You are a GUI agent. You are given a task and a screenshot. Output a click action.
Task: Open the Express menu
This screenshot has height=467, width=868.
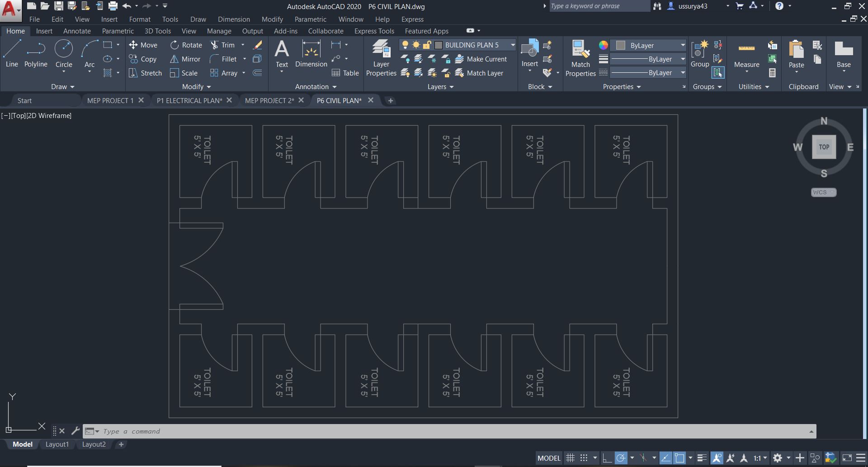click(412, 19)
